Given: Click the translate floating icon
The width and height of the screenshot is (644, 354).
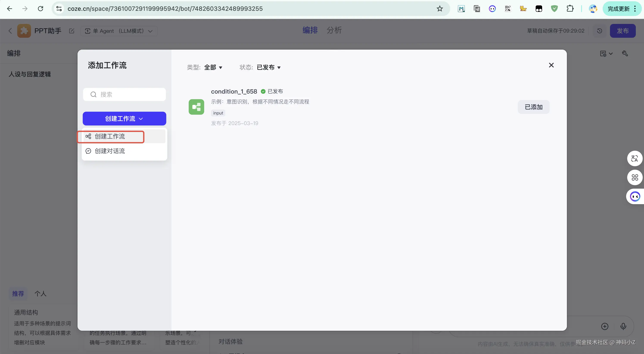Looking at the screenshot, I should 635,159.
